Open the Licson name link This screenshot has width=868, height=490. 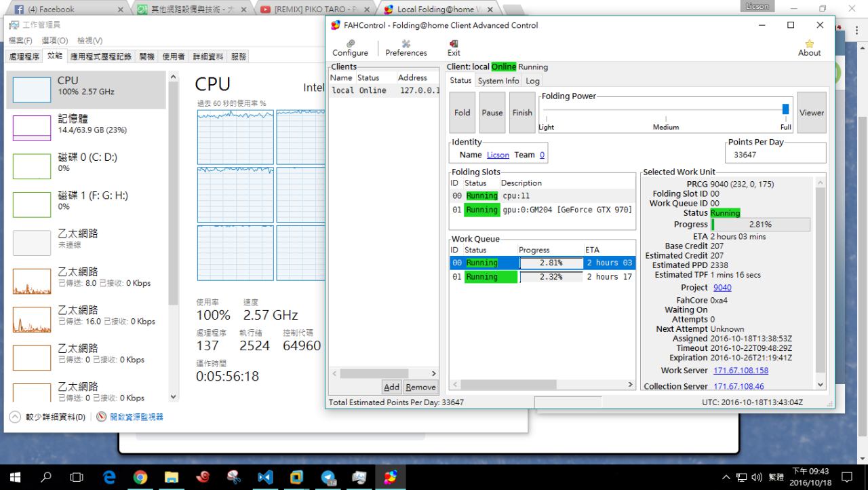(x=498, y=155)
